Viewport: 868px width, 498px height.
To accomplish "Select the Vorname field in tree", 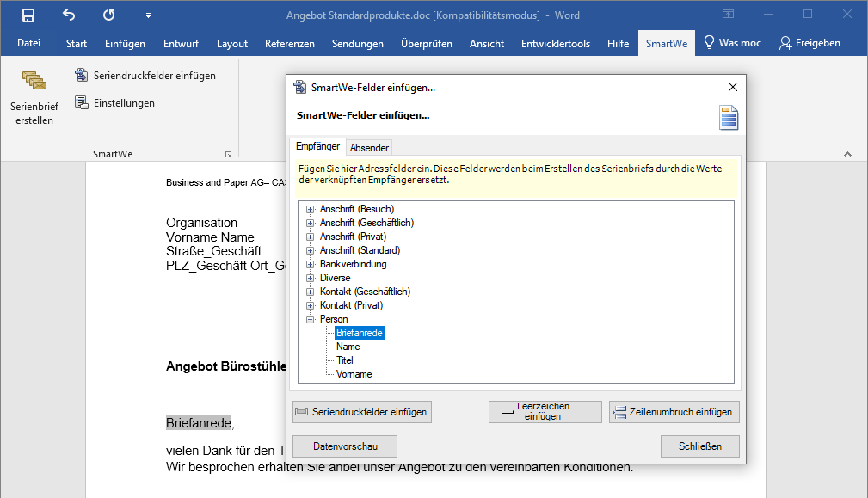I will click(354, 374).
